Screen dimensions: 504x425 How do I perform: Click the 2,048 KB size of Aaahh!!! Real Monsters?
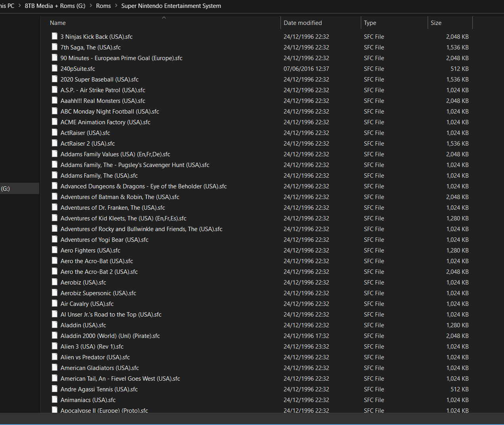pyautogui.click(x=457, y=101)
